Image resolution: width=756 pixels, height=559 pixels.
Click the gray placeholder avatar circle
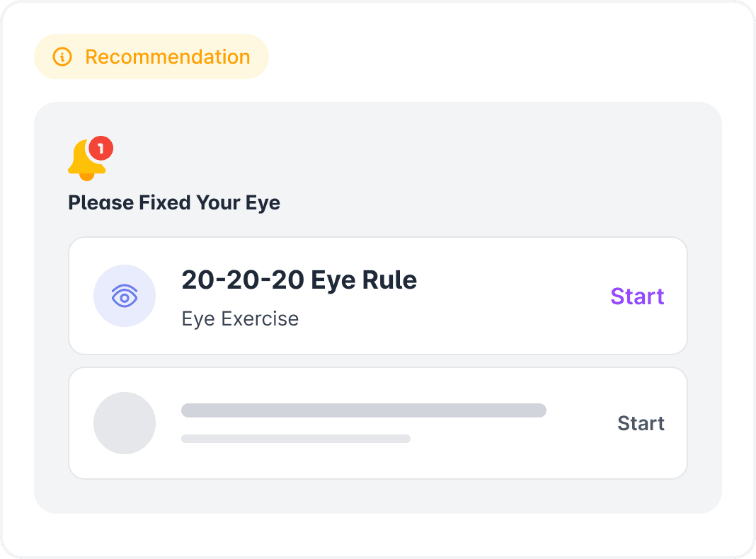[125, 423]
